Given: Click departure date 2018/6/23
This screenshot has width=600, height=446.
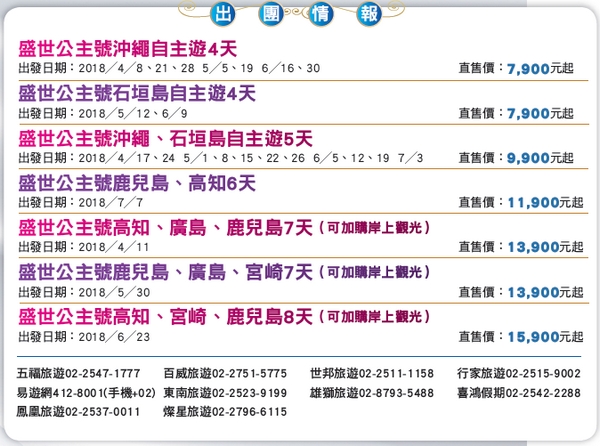Looking at the screenshot, I should pos(114,337).
